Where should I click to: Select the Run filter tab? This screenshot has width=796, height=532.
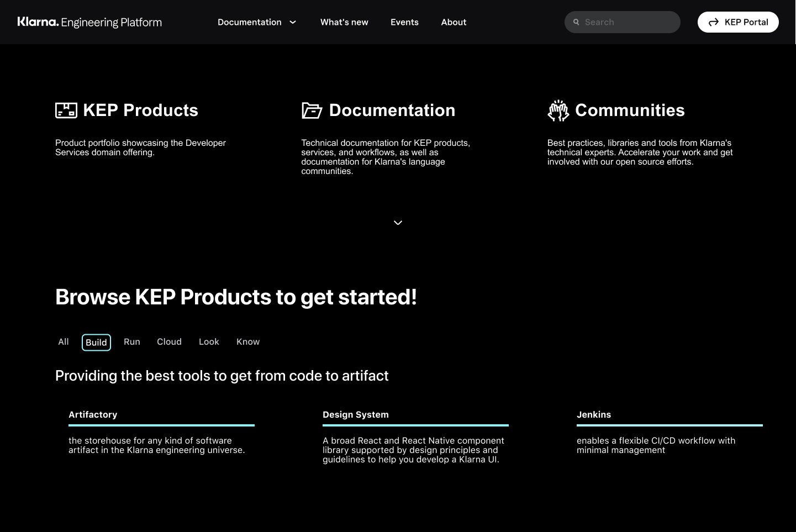click(x=132, y=342)
